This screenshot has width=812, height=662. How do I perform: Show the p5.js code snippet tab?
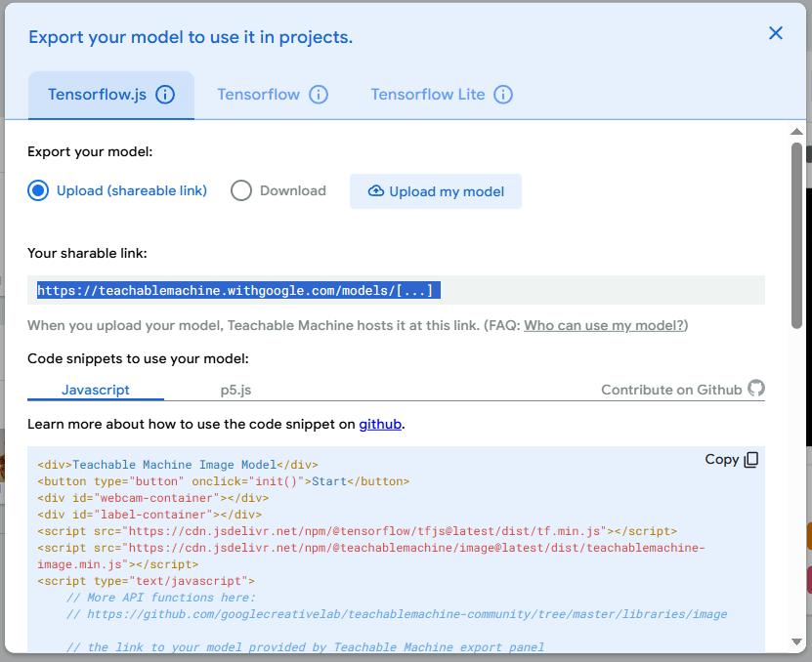[x=235, y=390]
